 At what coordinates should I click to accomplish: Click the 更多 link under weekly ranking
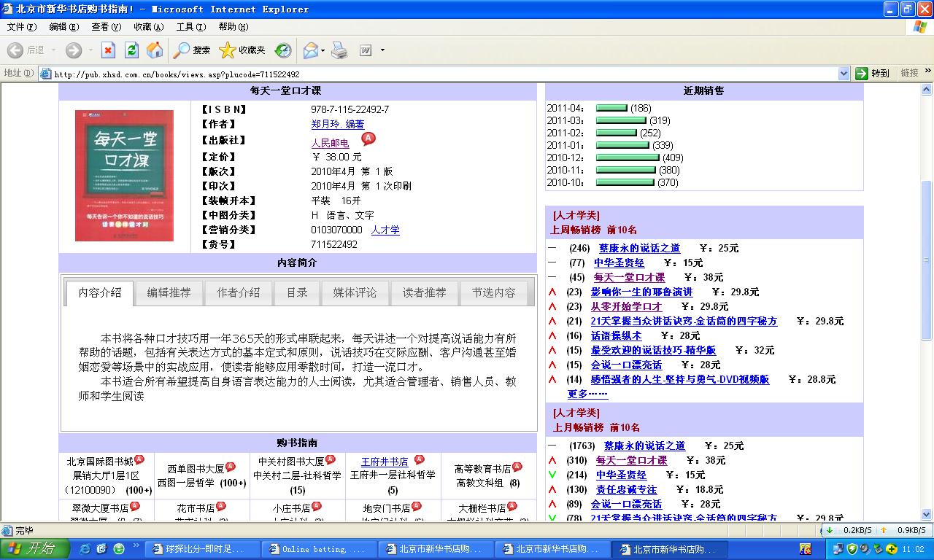point(587,394)
